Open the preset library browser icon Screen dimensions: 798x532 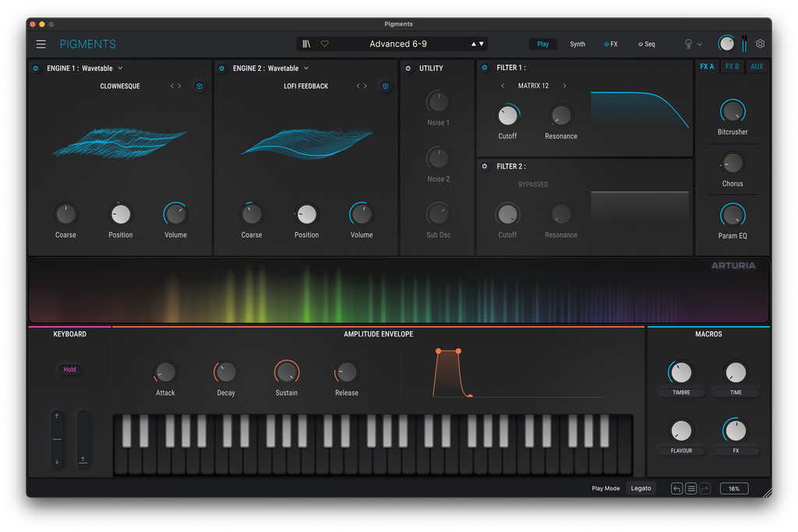click(x=306, y=44)
